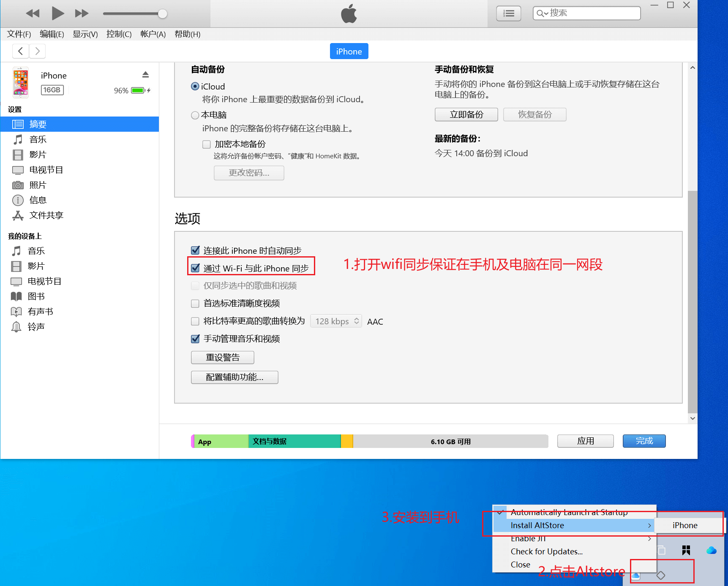This screenshot has width=728, height=586.
Task: Click the volume slider knob
Action: (x=163, y=14)
